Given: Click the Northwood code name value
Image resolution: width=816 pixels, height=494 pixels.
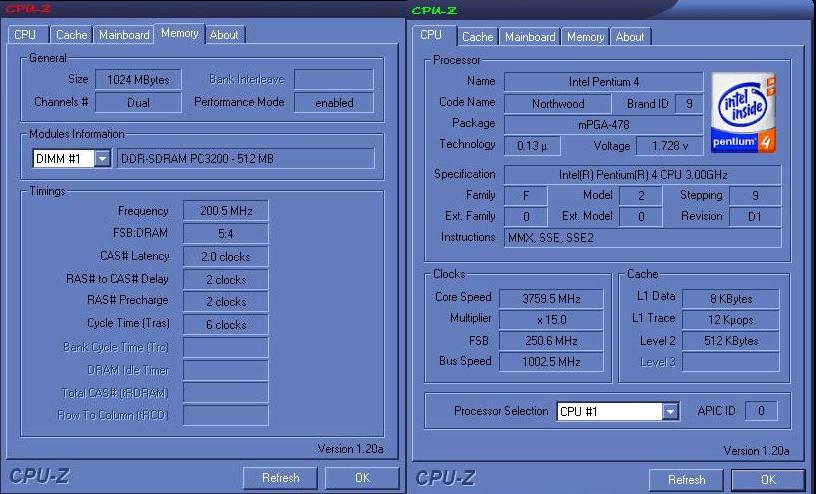Looking at the screenshot, I should 558,104.
